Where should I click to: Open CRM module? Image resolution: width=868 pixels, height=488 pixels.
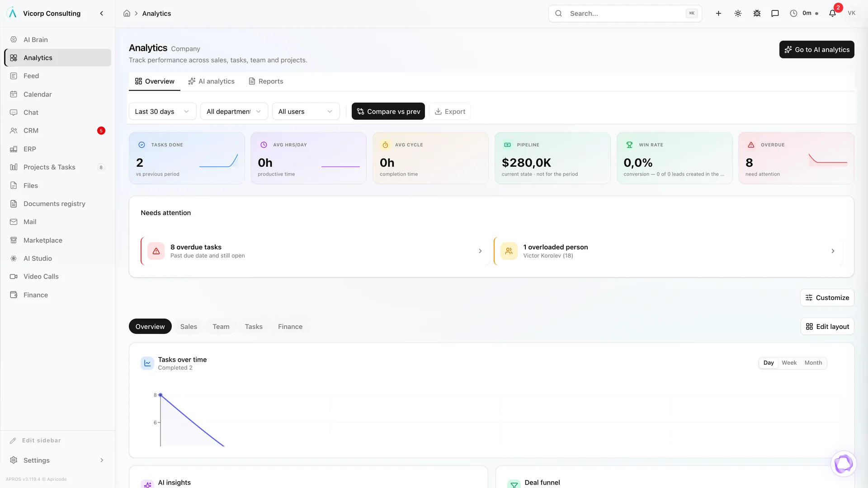pyautogui.click(x=57, y=131)
